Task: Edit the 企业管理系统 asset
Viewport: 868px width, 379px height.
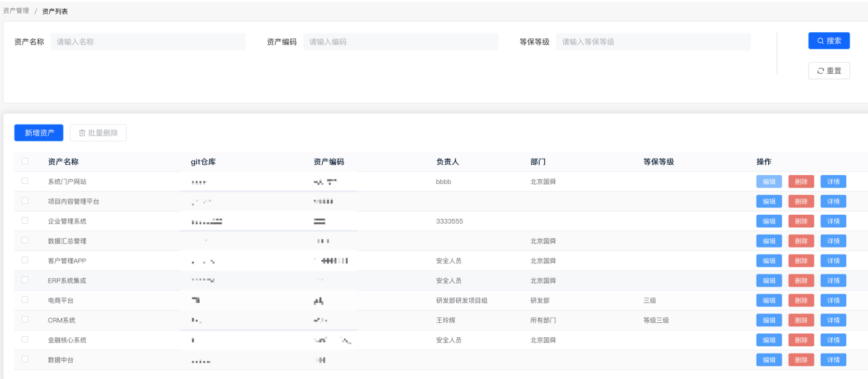Action: [x=769, y=221]
